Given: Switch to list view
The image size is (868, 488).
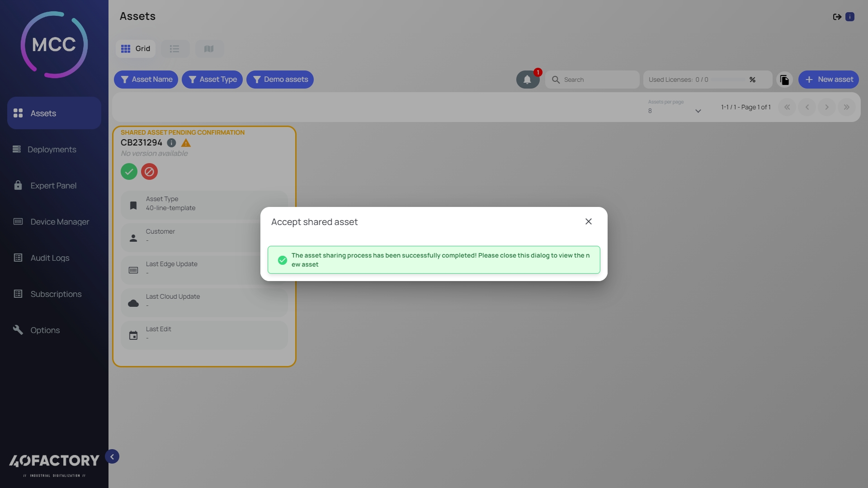Looking at the screenshot, I should (175, 49).
